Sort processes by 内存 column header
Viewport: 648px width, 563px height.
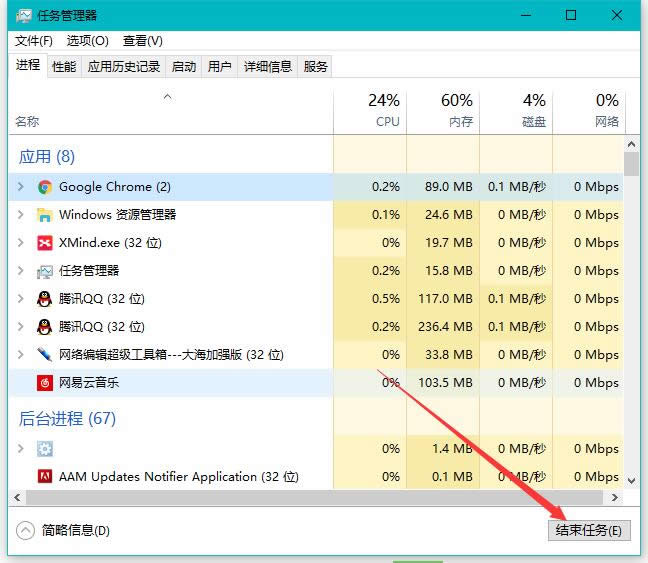point(443,112)
